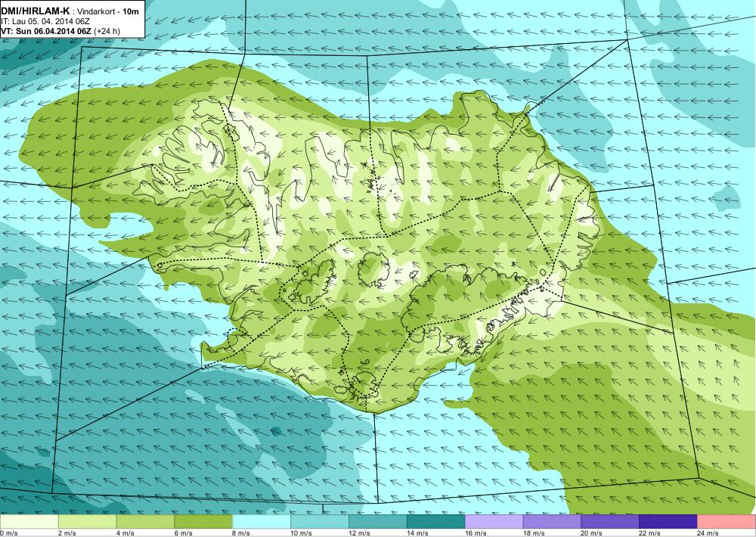
Task: Click the "12 m/s" legend label
Action: click(360, 533)
